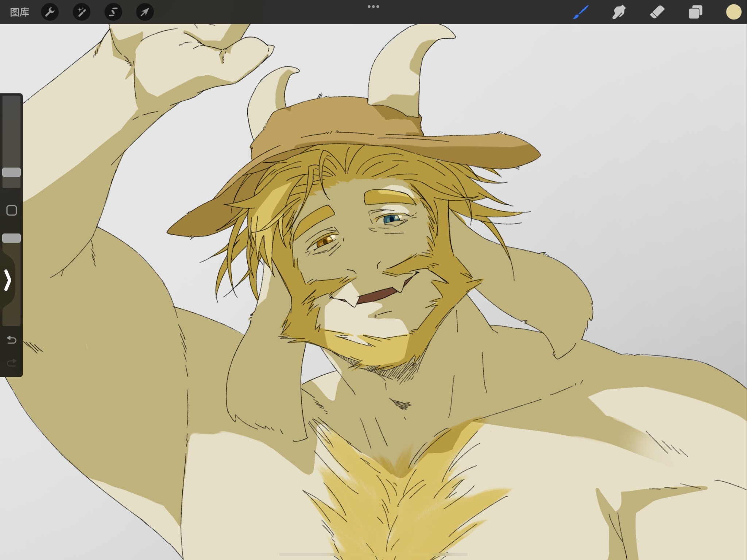
Task: Open the Layers panel
Action: click(x=696, y=12)
